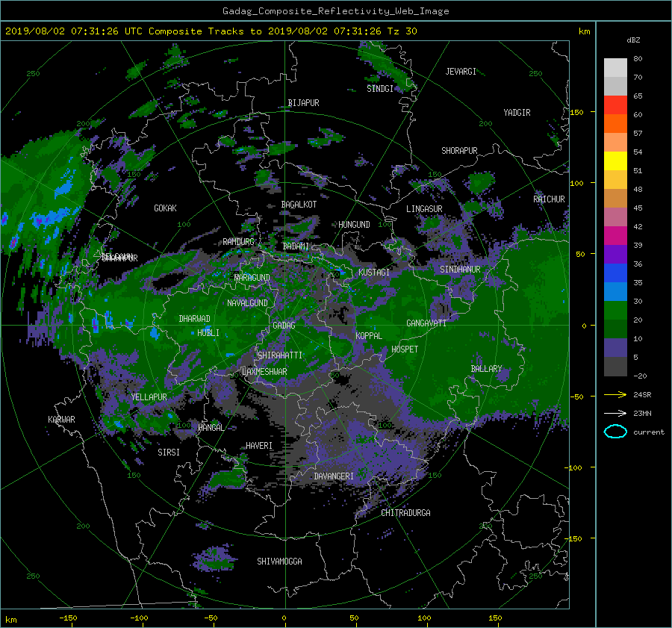Click the SIRSI city label

(169, 453)
